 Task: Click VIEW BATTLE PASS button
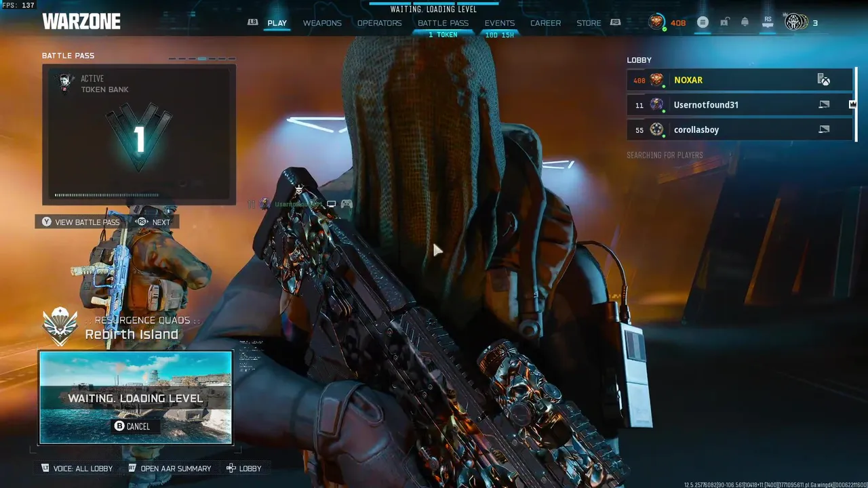click(81, 222)
